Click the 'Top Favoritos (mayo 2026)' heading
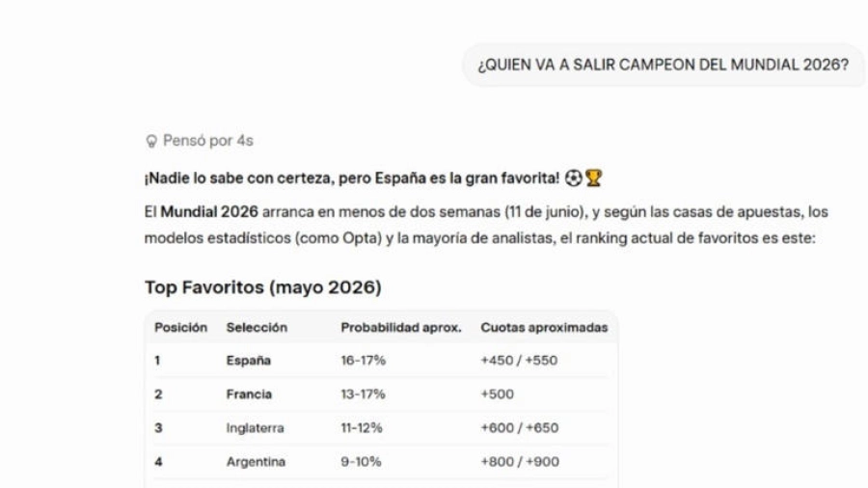Image resolution: width=868 pixels, height=488 pixels. [x=263, y=287]
